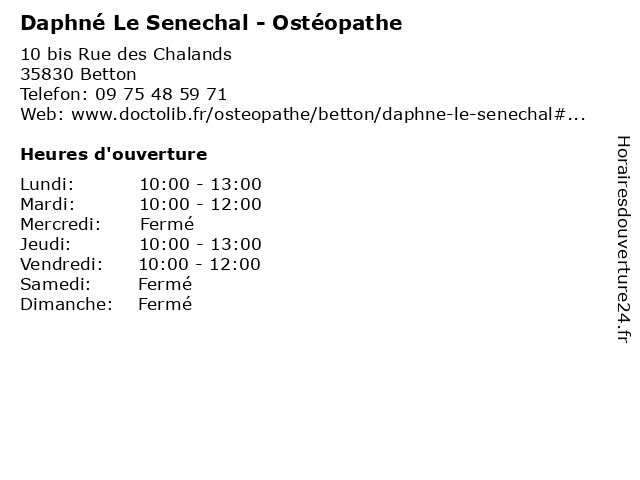The height and width of the screenshot is (480, 640).
Task: Select the Jeudi day label
Action: pyautogui.click(x=46, y=244)
